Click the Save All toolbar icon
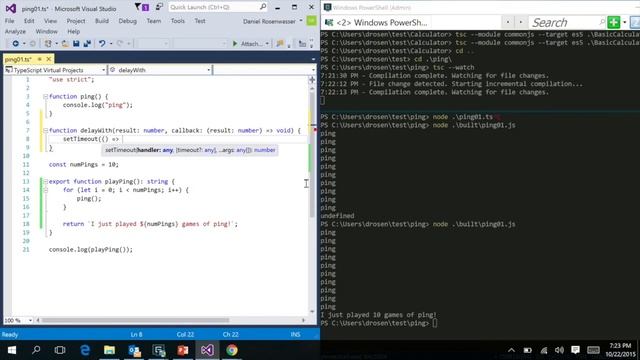Image resolution: width=640 pixels, height=360 pixels. pyautogui.click(x=87, y=43)
